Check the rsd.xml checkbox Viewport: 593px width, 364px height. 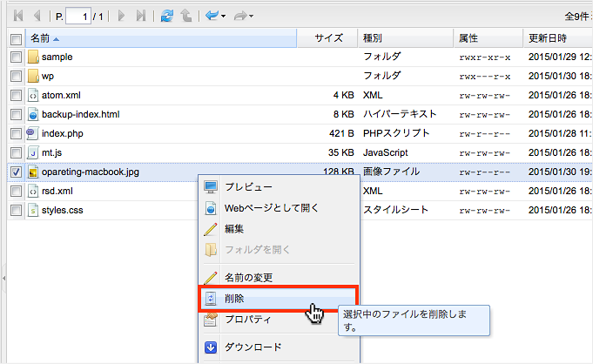pyautogui.click(x=16, y=191)
